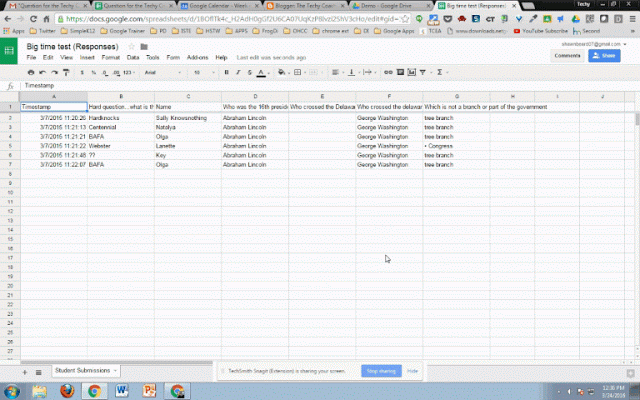Screen dimensions: 640x400
Task: Open the font size dropdown
Action: (x=201, y=73)
